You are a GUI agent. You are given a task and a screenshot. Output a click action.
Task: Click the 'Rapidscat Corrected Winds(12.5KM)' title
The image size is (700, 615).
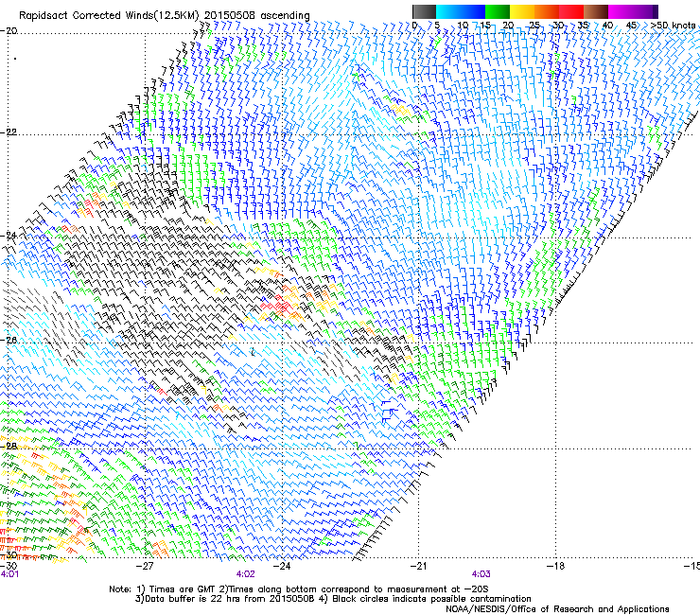pos(109,16)
